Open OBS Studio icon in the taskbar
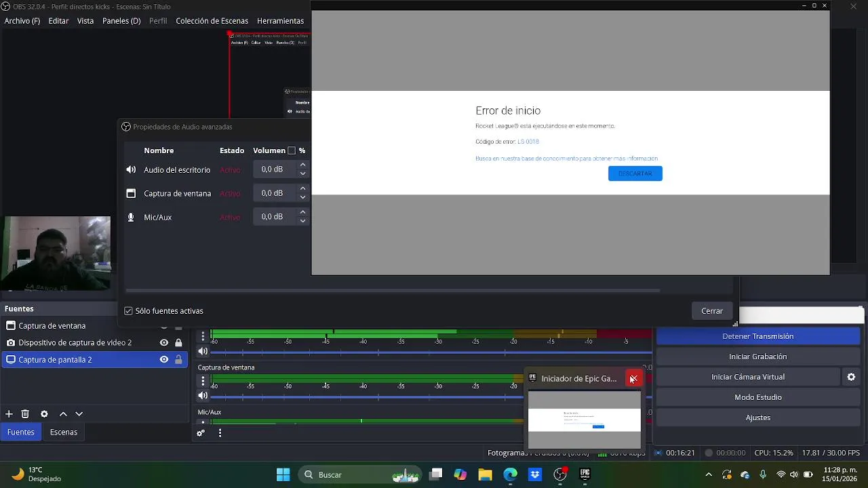 pos(560,474)
